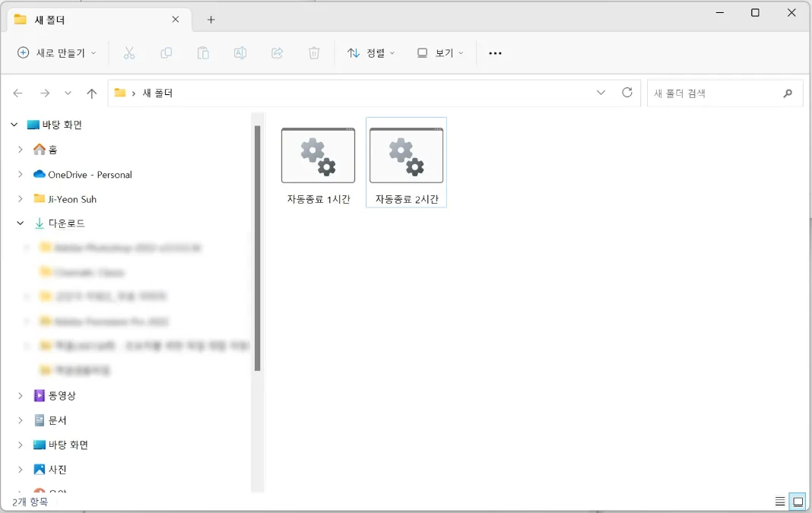Open the 보기 view menu
The height and width of the screenshot is (513, 812).
tap(440, 52)
